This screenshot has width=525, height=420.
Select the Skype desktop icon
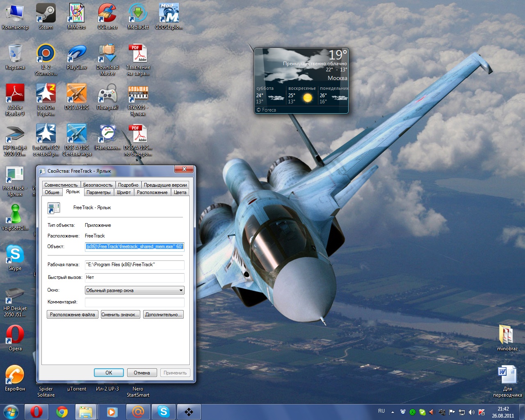15,258
